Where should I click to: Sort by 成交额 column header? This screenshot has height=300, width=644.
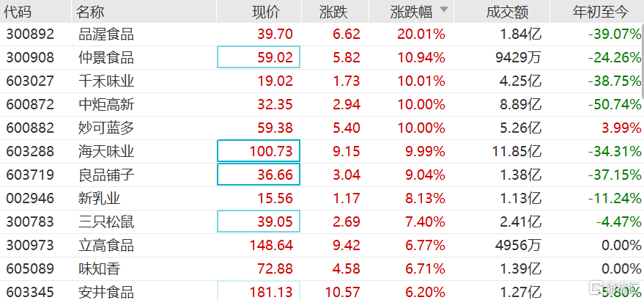click(507, 12)
